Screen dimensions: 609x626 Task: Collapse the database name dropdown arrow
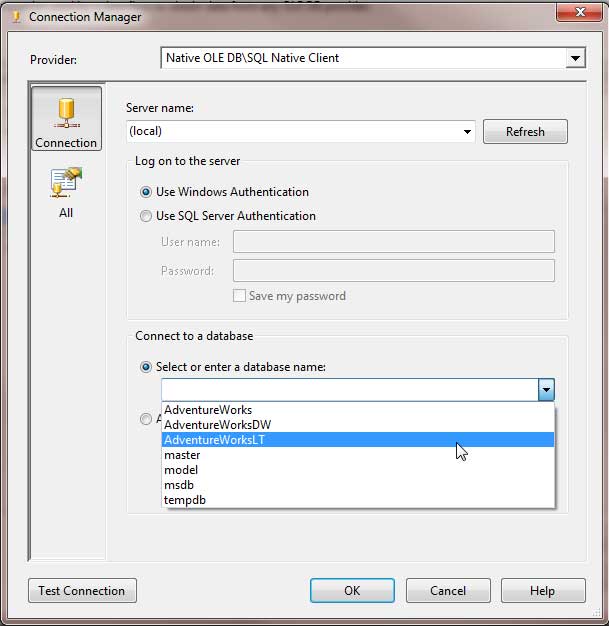[x=545, y=390]
